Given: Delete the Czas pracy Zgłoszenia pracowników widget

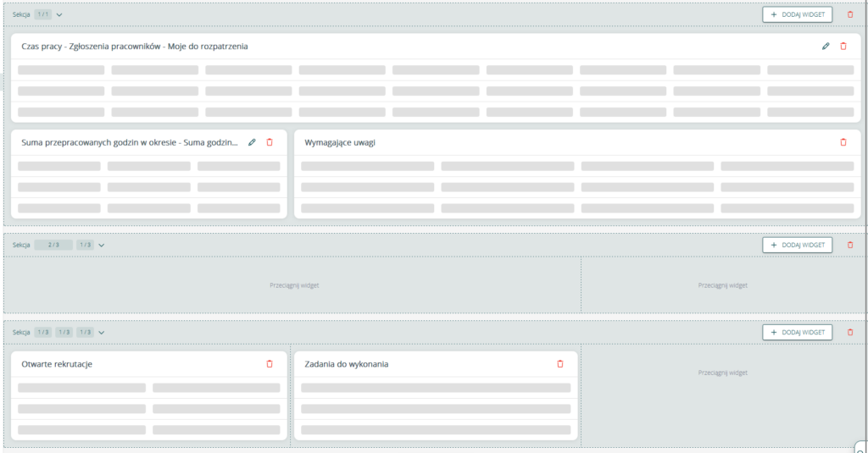Looking at the screenshot, I should pos(843,47).
